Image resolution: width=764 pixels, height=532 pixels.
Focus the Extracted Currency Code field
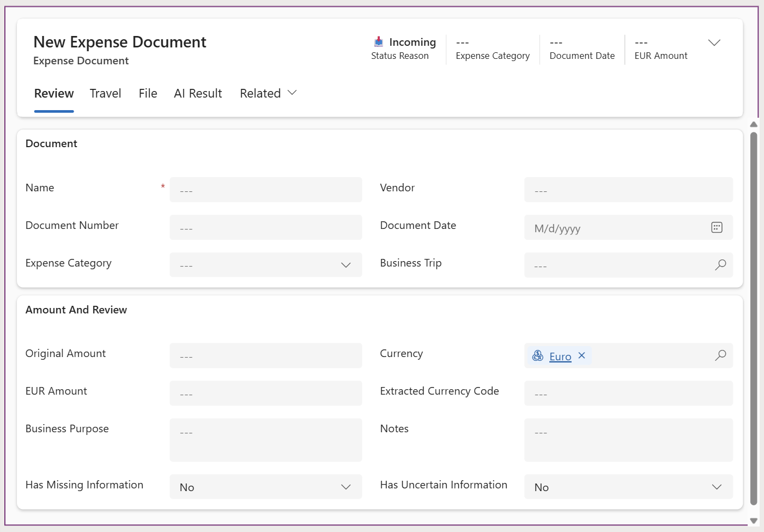click(628, 393)
